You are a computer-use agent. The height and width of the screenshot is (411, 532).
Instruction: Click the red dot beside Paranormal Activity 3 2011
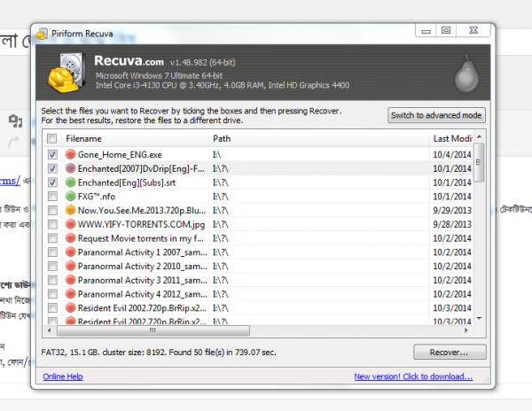coord(70,280)
